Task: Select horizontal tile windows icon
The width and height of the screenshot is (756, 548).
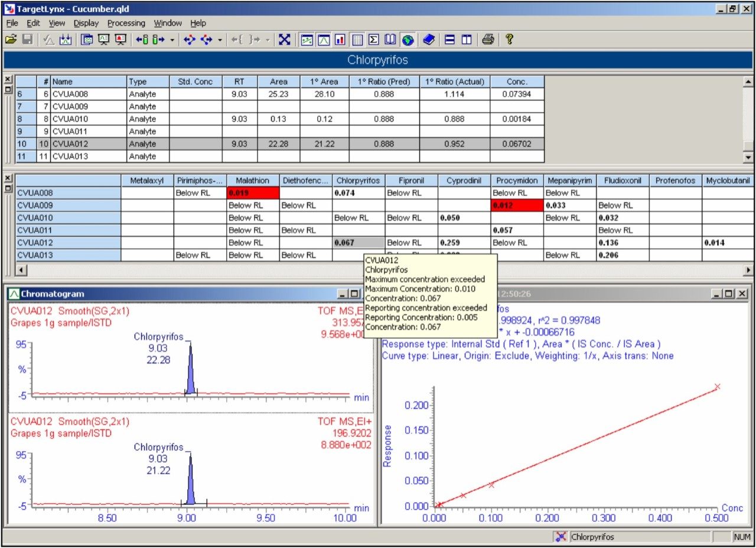Action: (x=450, y=40)
